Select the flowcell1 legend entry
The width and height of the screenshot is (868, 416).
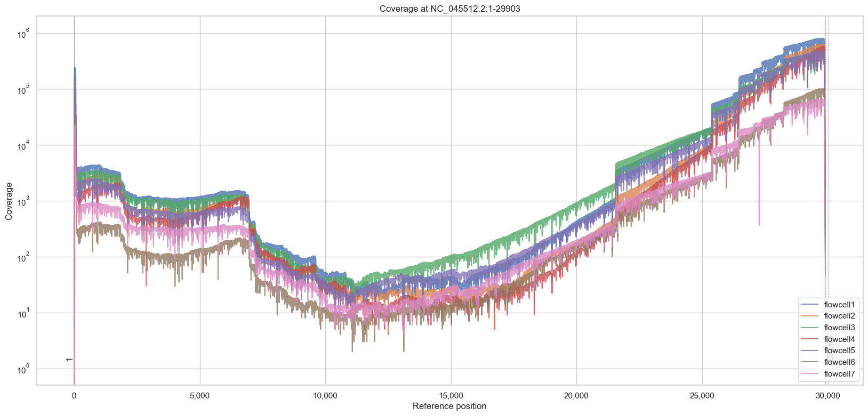(x=827, y=305)
